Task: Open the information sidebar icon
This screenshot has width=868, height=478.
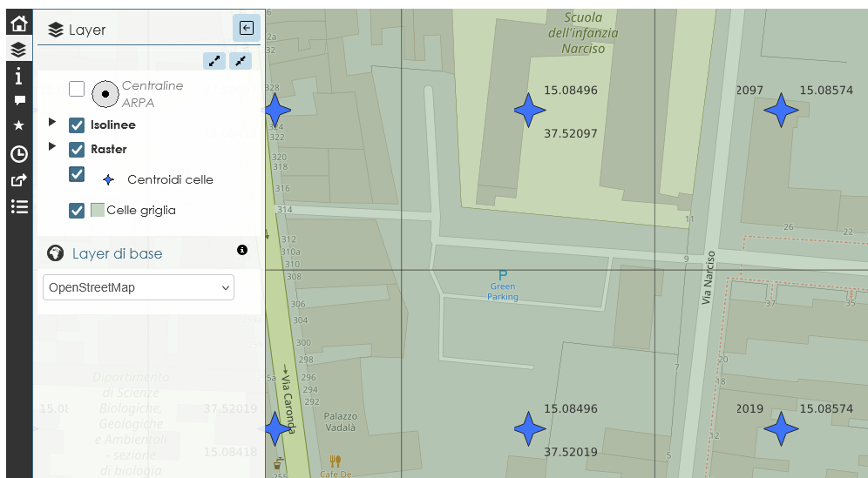Action: 19,76
